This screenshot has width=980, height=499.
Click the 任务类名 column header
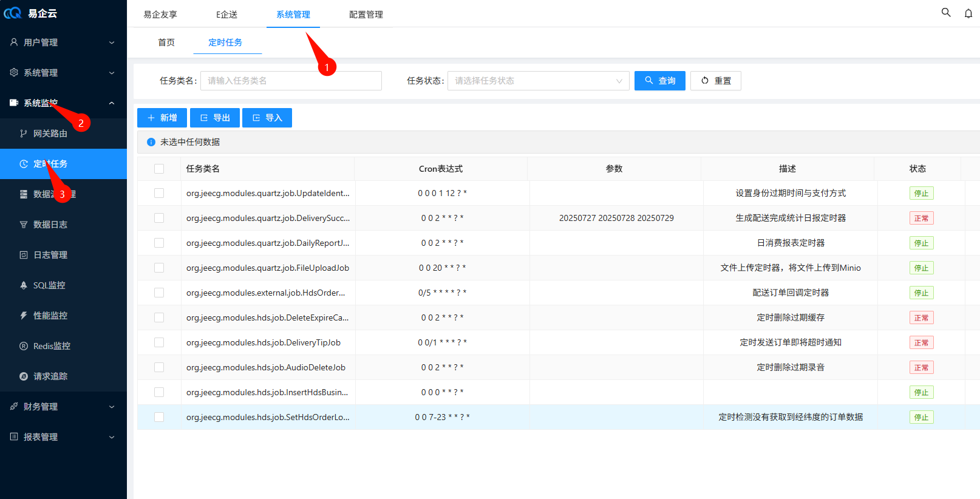click(x=203, y=169)
